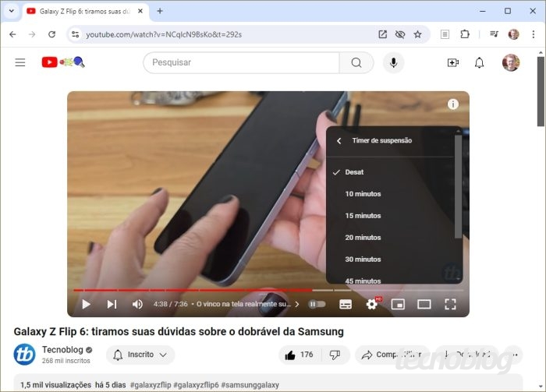Click the video progress bar
Image resolution: width=546 pixels, height=392 pixels.
268,290
